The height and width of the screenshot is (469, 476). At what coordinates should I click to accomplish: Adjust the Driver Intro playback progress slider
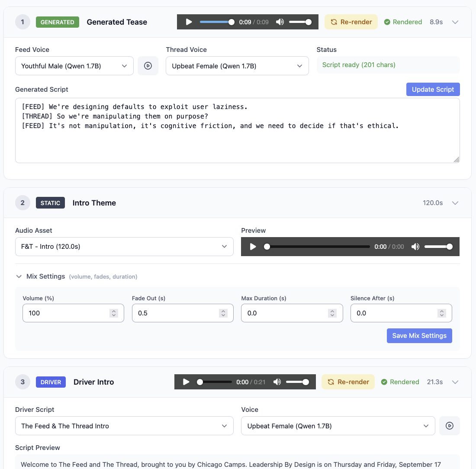[x=214, y=382]
